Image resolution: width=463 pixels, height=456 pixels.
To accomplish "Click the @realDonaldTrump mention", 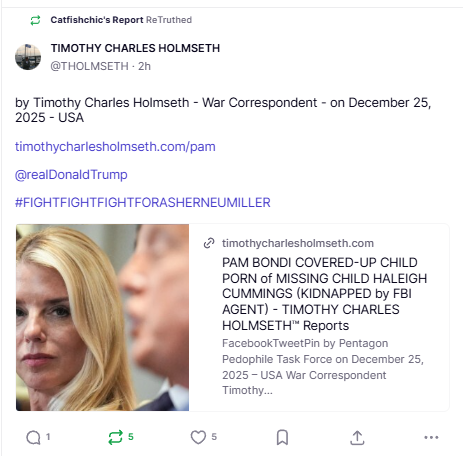I will pos(71,175).
